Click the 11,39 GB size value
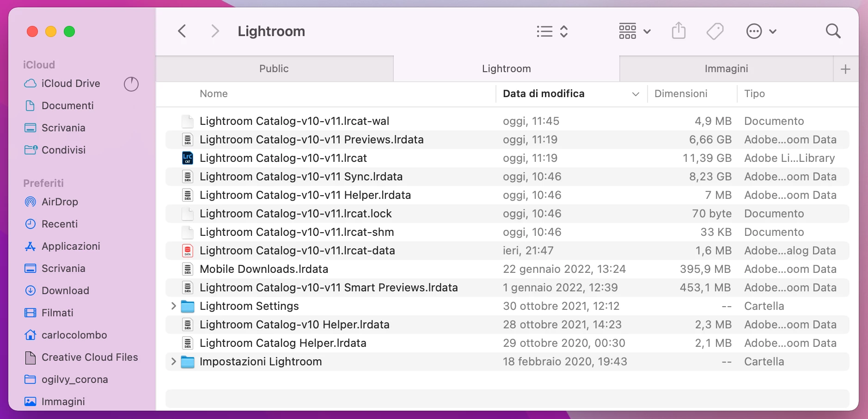The width and height of the screenshot is (868, 419). point(707,158)
